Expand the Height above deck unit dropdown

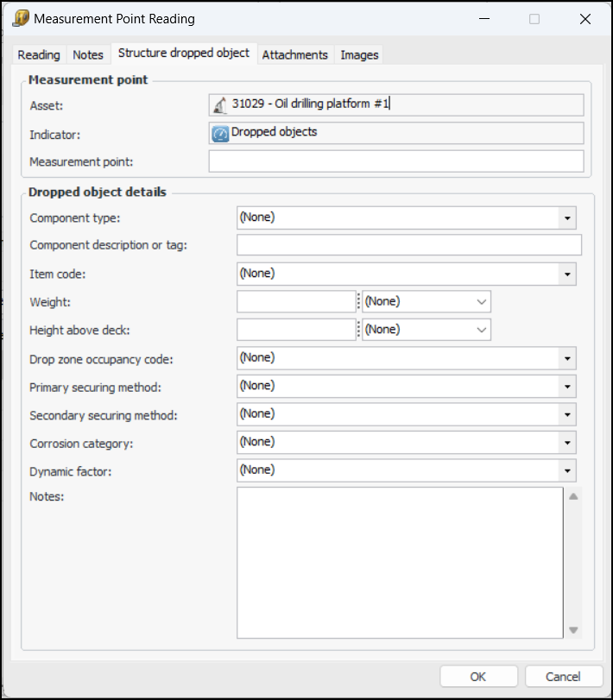pos(481,330)
